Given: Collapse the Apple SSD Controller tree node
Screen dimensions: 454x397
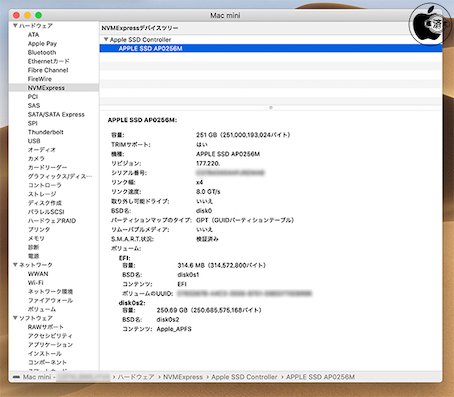Looking at the screenshot, I should click(x=106, y=39).
